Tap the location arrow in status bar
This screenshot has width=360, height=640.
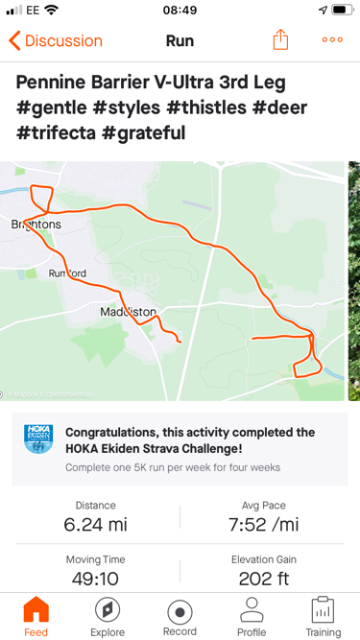coord(323,10)
